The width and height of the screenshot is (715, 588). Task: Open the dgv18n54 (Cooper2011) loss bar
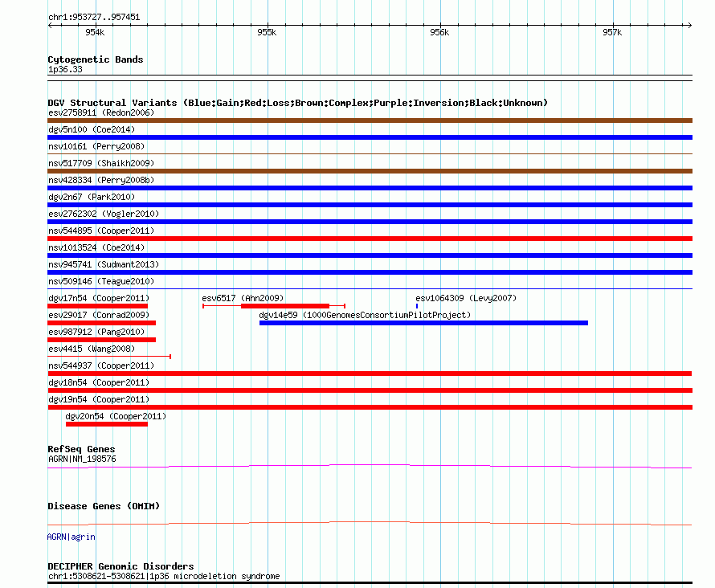coord(370,390)
